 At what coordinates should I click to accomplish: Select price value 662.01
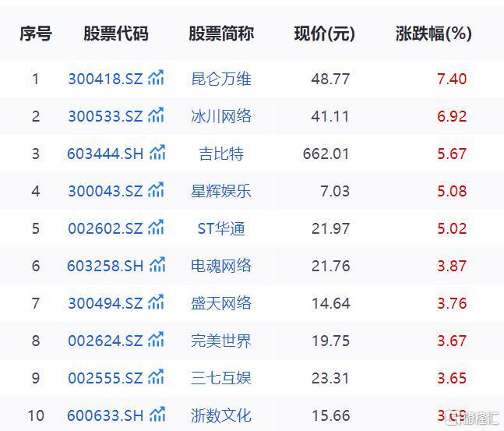[x=326, y=154]
